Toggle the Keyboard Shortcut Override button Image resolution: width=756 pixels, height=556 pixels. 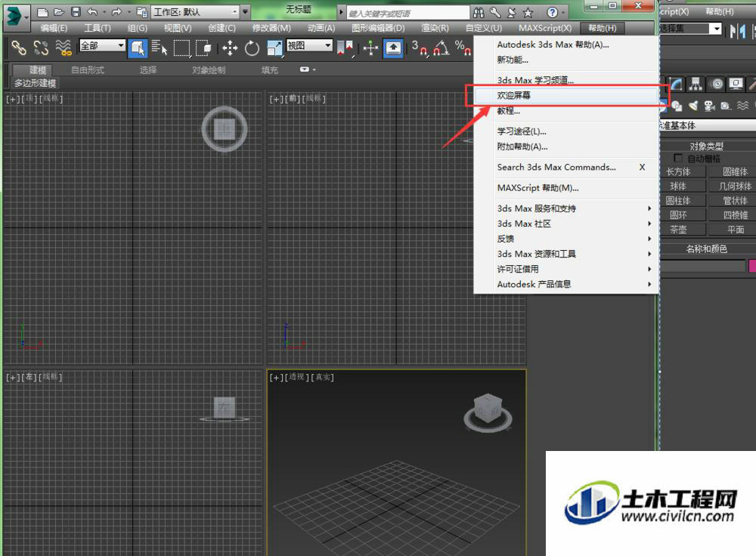tap(393, 48)
